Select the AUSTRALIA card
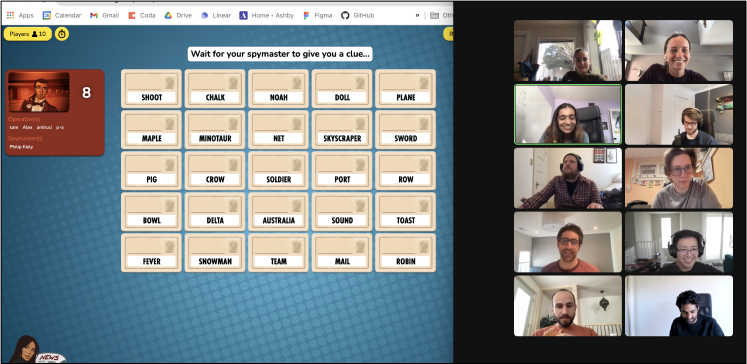The image size is (747, 364). [x=278, y=212]
